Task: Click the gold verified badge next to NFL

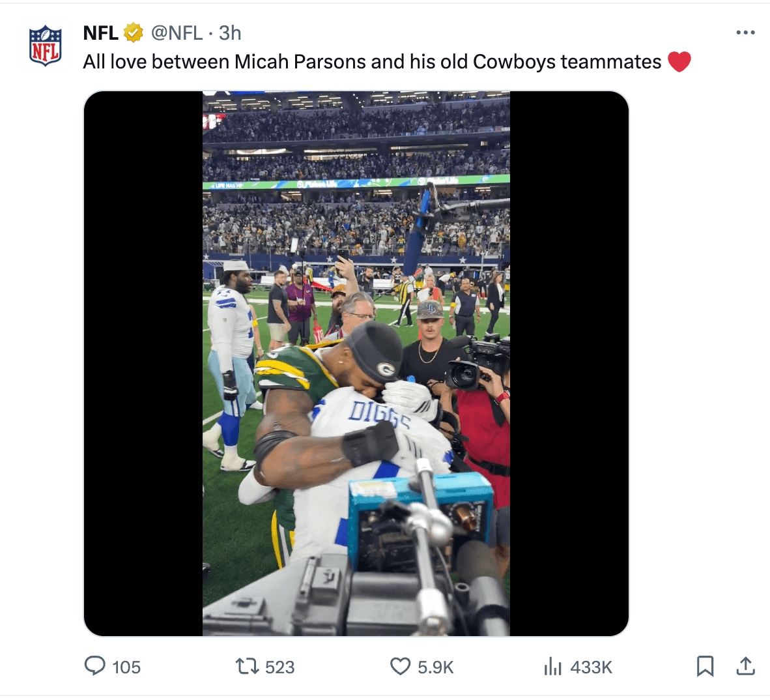Action: click(134, 33)
